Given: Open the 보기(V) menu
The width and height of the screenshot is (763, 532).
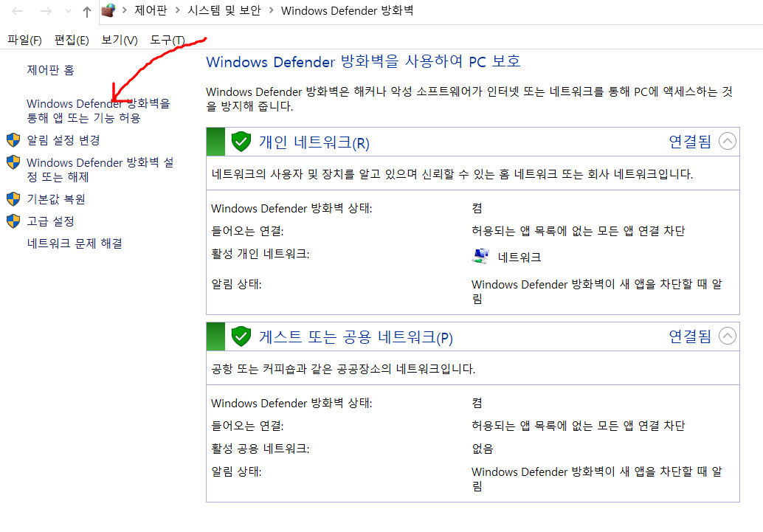Looking at the screenshot, I should (120, 40).
